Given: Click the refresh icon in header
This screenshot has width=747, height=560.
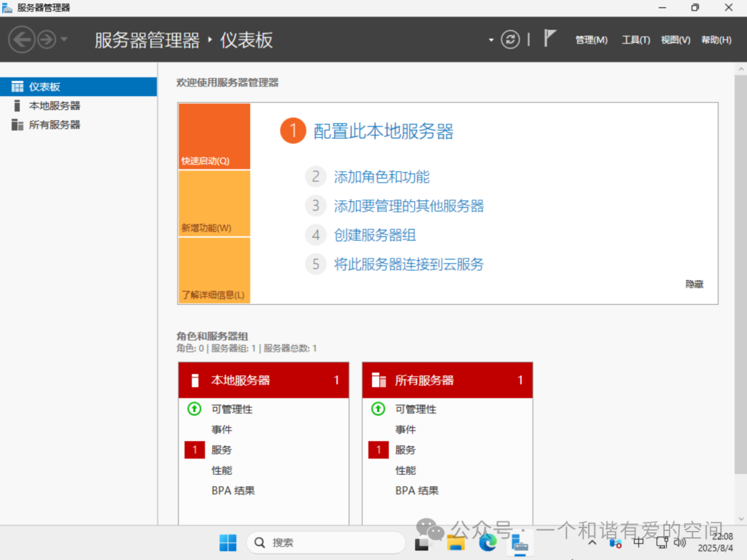Looking at the screenshot, I should (510, 39).
